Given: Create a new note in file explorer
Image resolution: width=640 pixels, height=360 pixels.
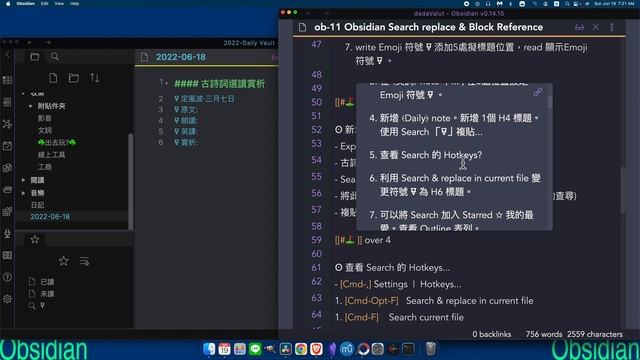Looking at the screenshot, I should [x=53, y=78].
